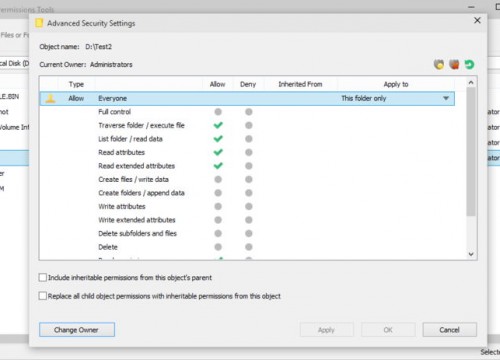The width and height of the screenshot is (500, 360).
Task: Enable Allow for Write extended attributes
Action: [218, 220]
